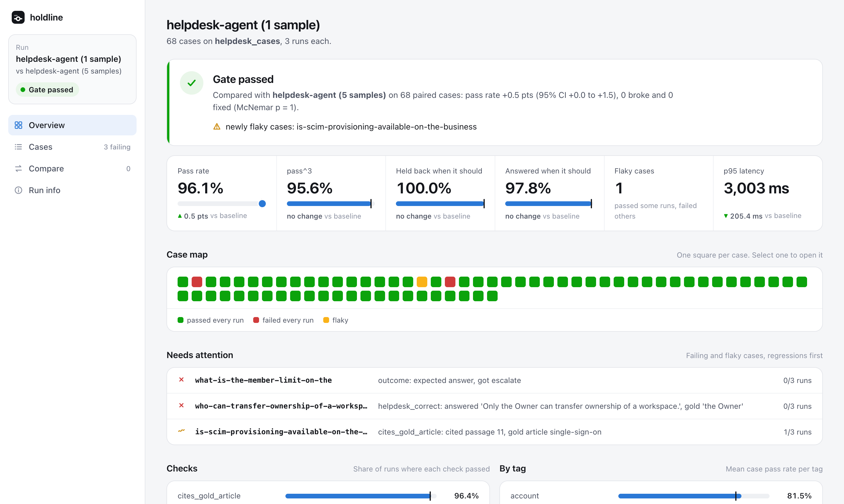Click the '1/3 runs' for is-scim-provisioning
This screenshot has height=504, width=844.
tap(797, 432)
